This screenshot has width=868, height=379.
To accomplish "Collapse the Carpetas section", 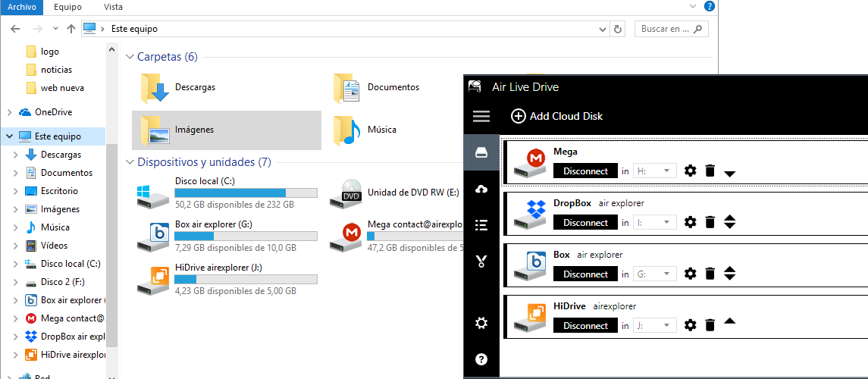I will (130, 56).
